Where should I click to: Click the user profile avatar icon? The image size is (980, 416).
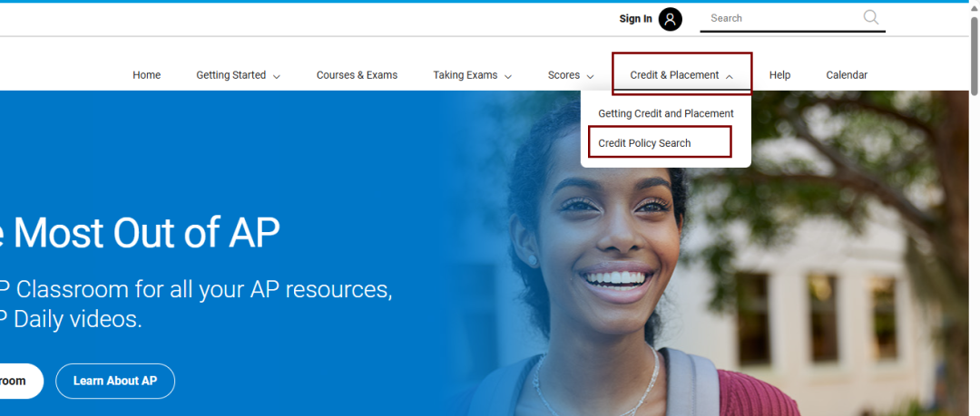click(x=670, y=19)
